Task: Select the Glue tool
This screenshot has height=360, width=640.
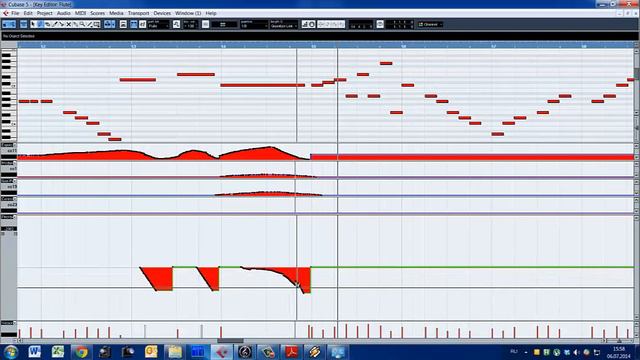Action: (75, 24)
